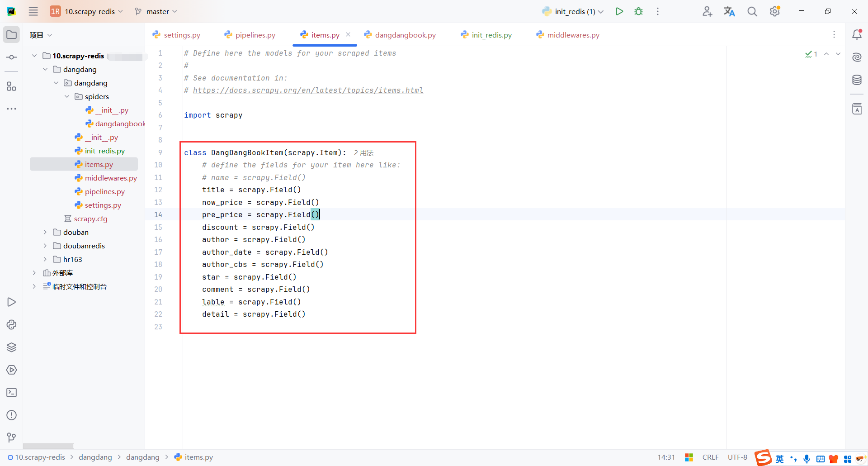The width and height of the screenshot is (868, 466).
Task: Open the font preview panel icon
Action: click(857, 109)
